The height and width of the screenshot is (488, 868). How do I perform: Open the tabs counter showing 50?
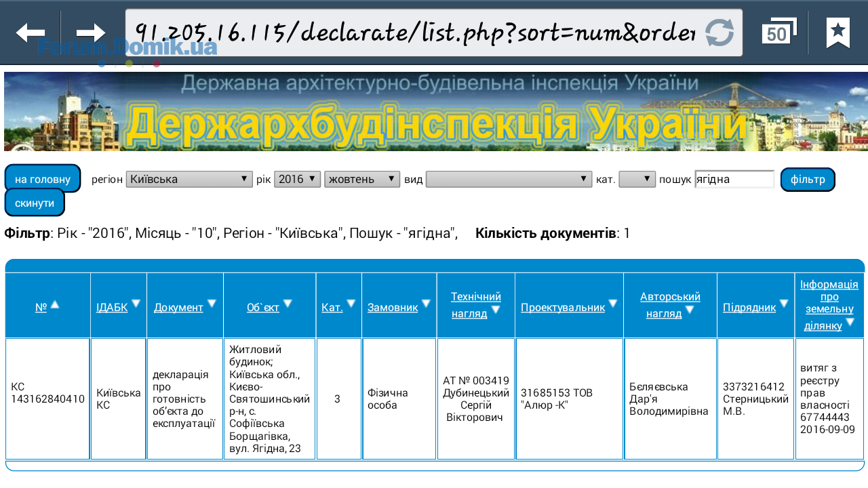[778, 32]
